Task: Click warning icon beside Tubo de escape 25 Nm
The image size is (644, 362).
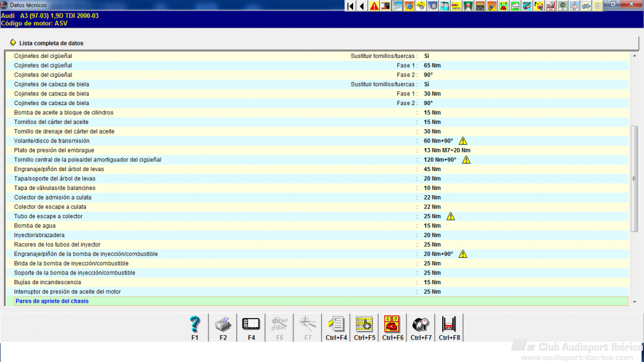Action: click(451, 216)
